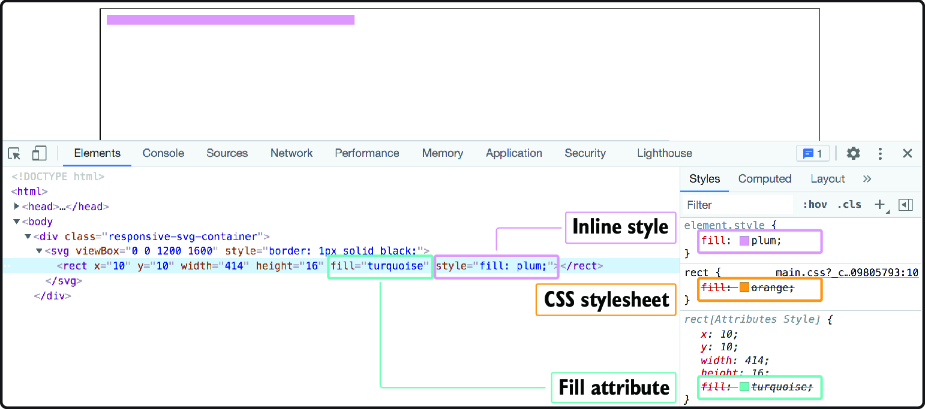Screen dimensions: 925x409
Task: Select the DOCTYPE html line
Action: coord(58,176)
